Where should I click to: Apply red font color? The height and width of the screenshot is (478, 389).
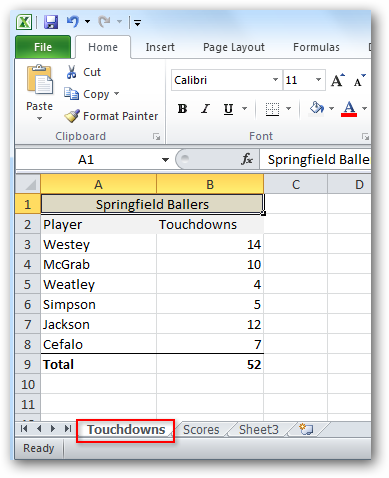(x=349, y=109)
